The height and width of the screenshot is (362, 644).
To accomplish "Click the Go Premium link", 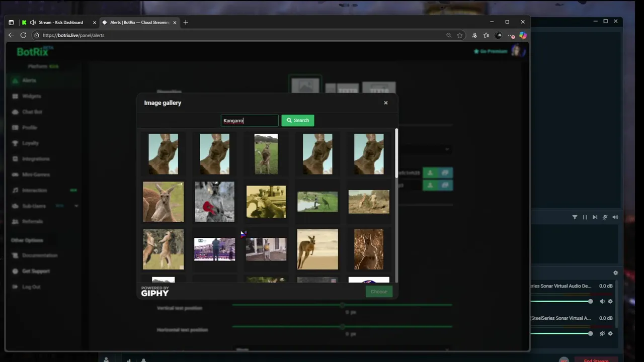I will (x=491, y=51).
